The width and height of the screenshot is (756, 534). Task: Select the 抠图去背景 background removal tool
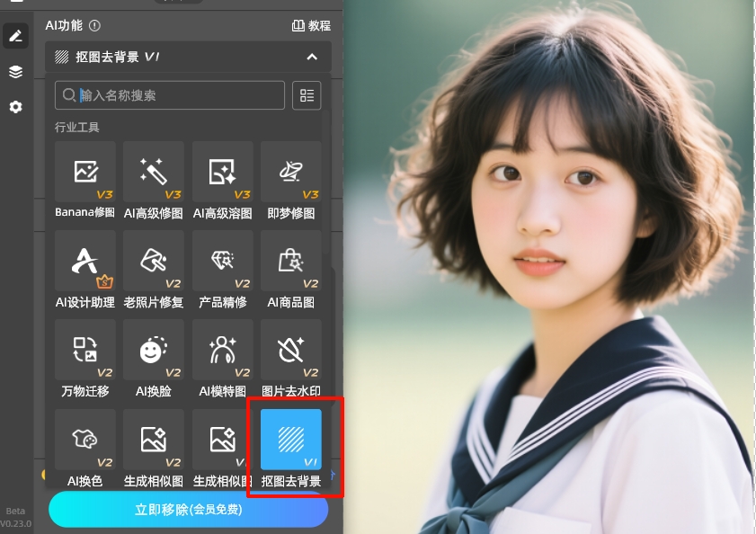click(291, 441)
